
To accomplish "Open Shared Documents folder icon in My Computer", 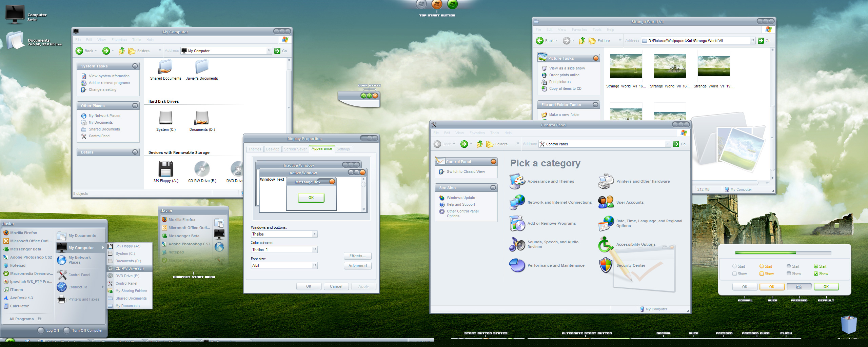I will point(165,67).
